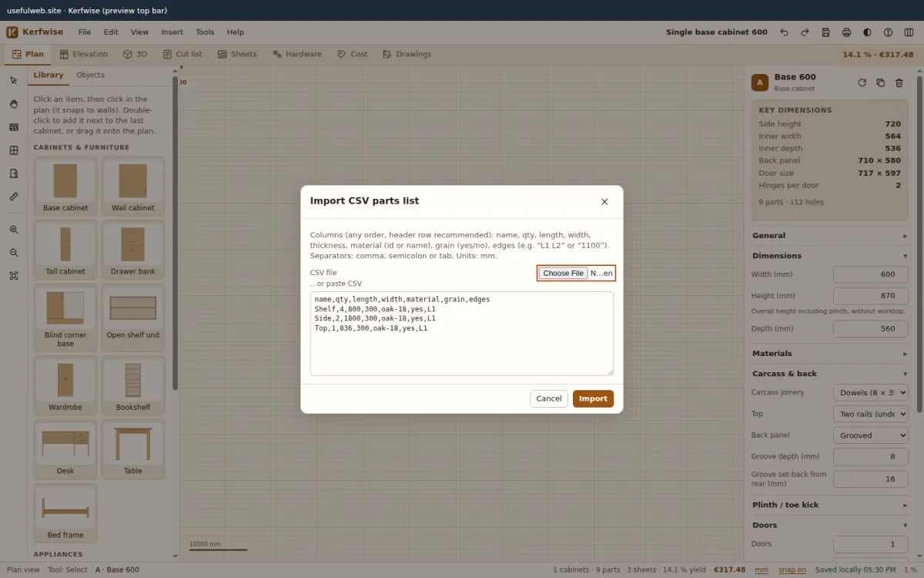Expand the General section
Screen dimensions: 924x578
point(829,236)
